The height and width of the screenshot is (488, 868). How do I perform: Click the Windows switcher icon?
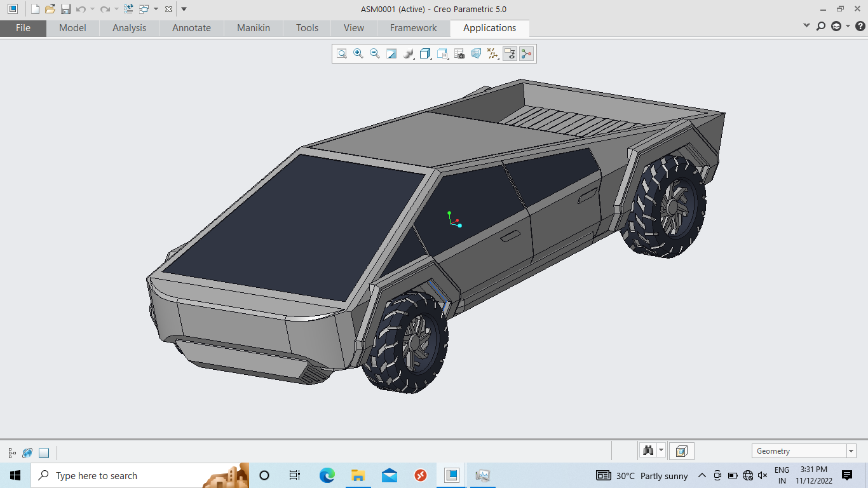144,9
